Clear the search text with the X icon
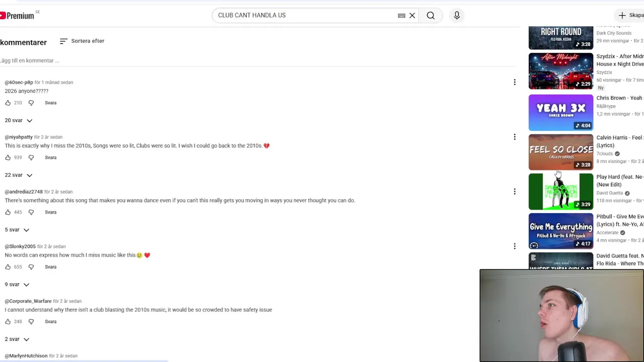 click(412, 16)
